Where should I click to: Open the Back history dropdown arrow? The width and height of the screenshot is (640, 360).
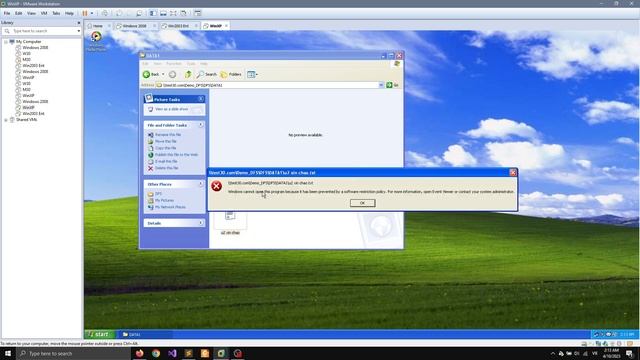pos(163,74)
